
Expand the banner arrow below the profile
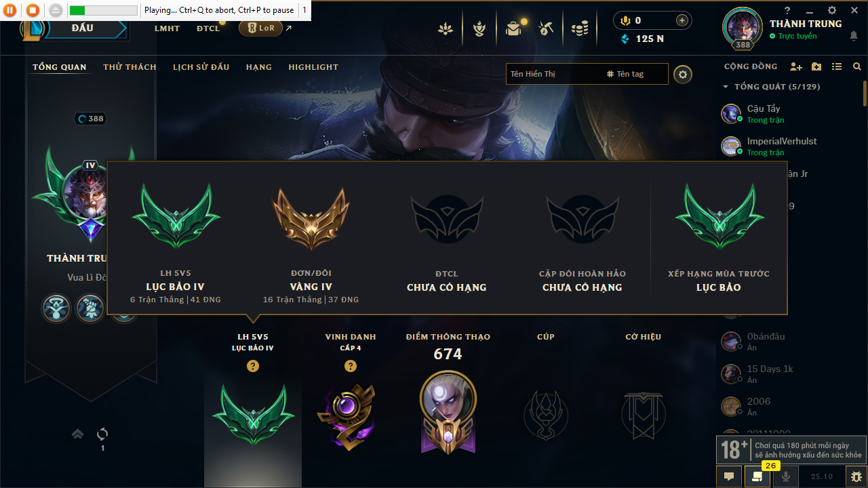pyautogui.click(x=77, y=434)
